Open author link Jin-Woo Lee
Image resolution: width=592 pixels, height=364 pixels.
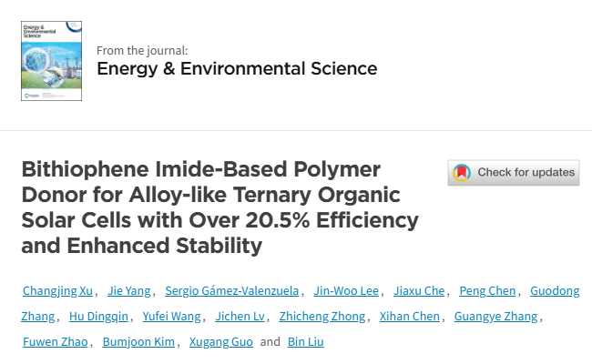click(346, 291)
